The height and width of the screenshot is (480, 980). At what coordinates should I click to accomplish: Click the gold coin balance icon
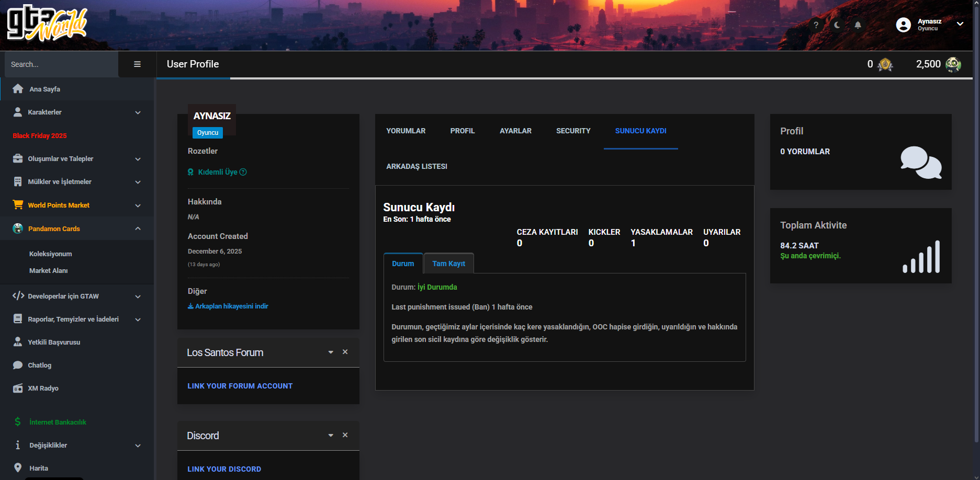click(885, 64)
